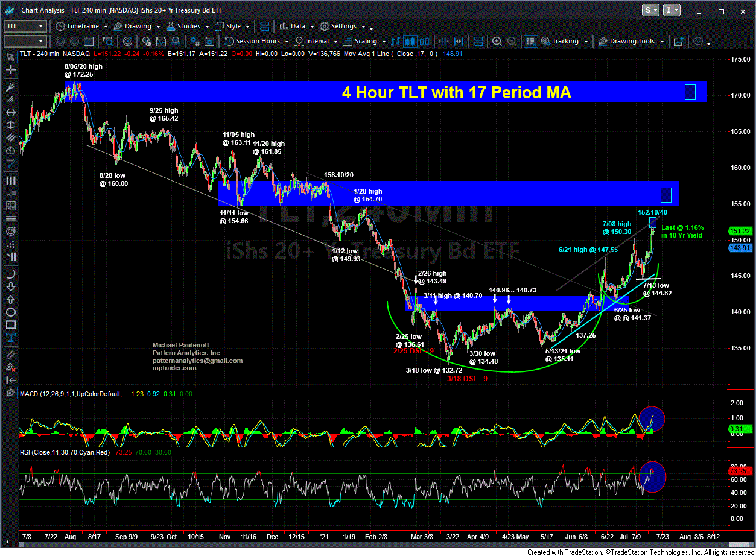This screenshot has width=756, height=556.
Task: Expand the Style dropdown arrow
Action: pyautogui.click(x=247, y=27)
